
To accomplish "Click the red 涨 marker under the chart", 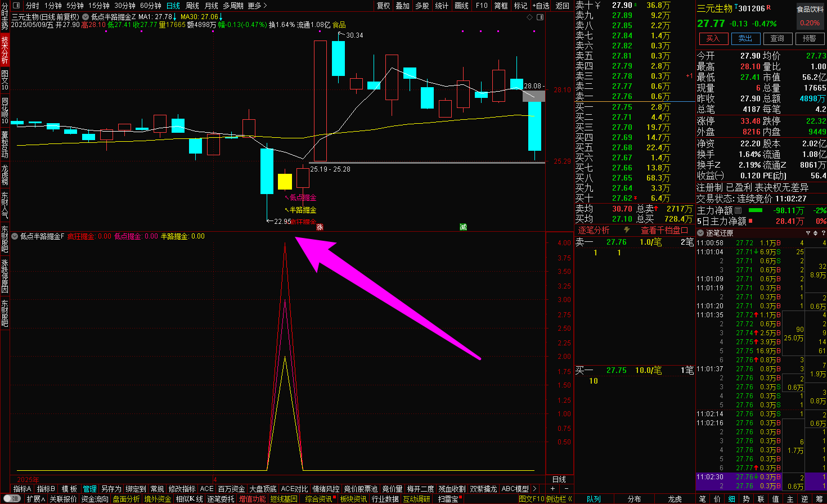I will click(x=320, y=227).
